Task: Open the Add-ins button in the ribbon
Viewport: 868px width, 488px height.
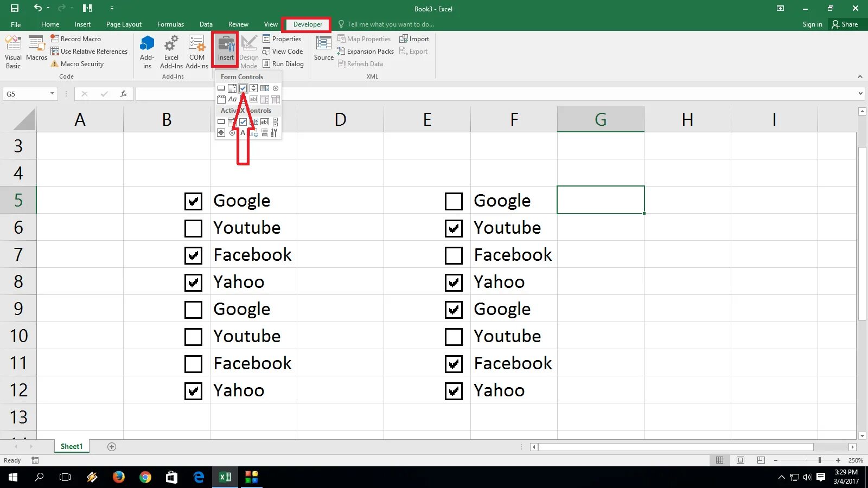Action: [x=147, y=52]
